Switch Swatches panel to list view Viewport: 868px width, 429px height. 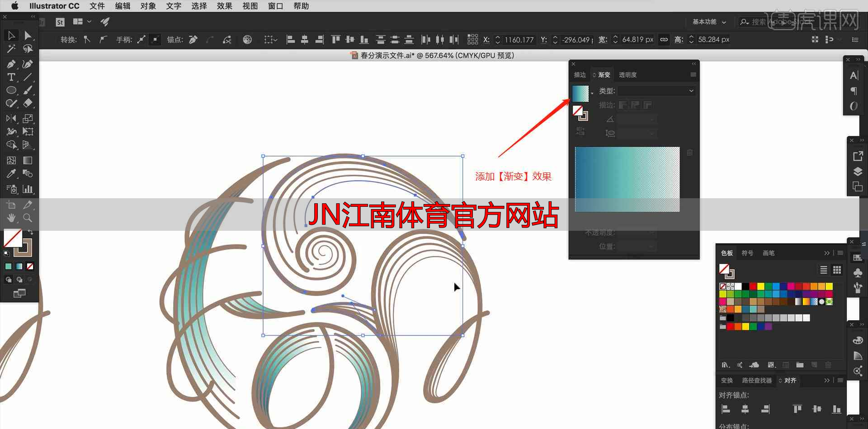823,270
